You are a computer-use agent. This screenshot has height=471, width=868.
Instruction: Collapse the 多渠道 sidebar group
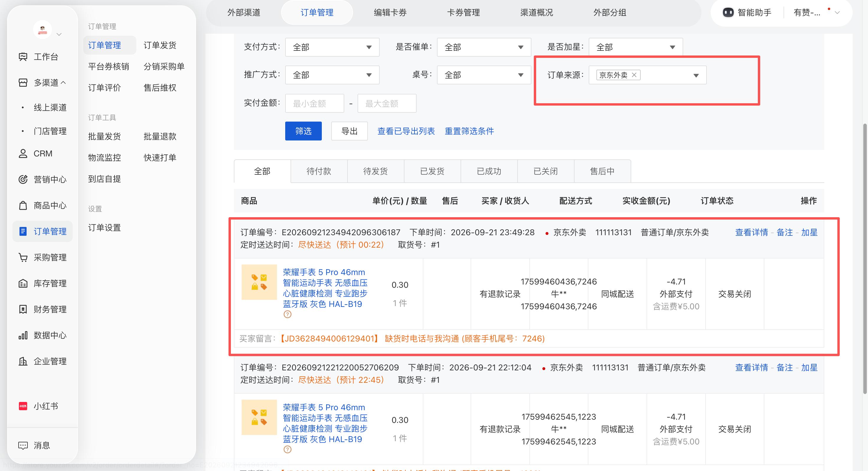(63, 83)
